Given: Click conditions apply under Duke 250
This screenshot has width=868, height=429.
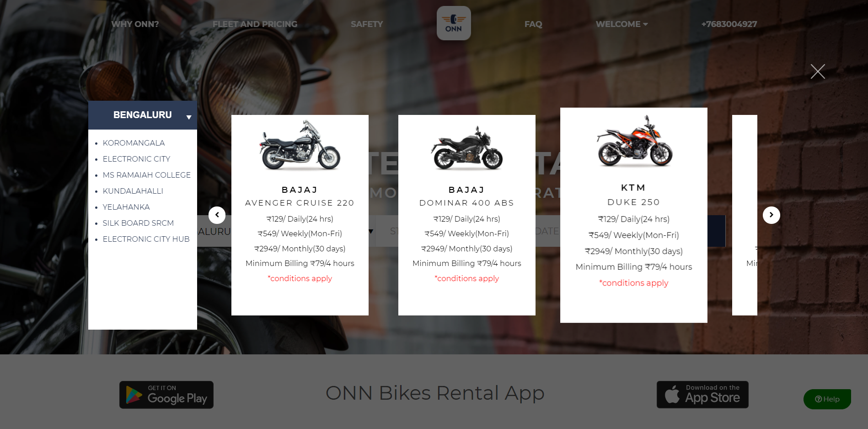Looking at the screenshot, I should (634, 283).
